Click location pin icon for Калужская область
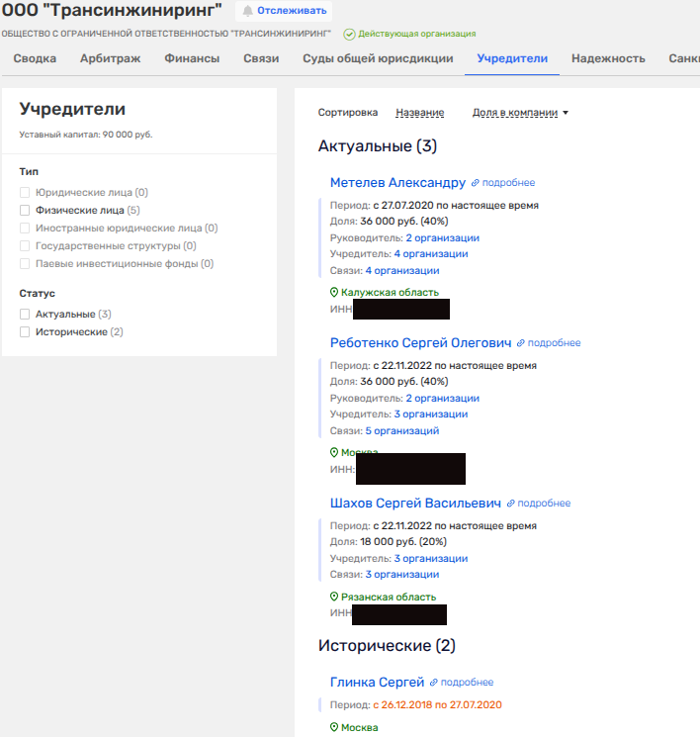The width and height of the screenshot is (700, 737). (x=334, y=293)
